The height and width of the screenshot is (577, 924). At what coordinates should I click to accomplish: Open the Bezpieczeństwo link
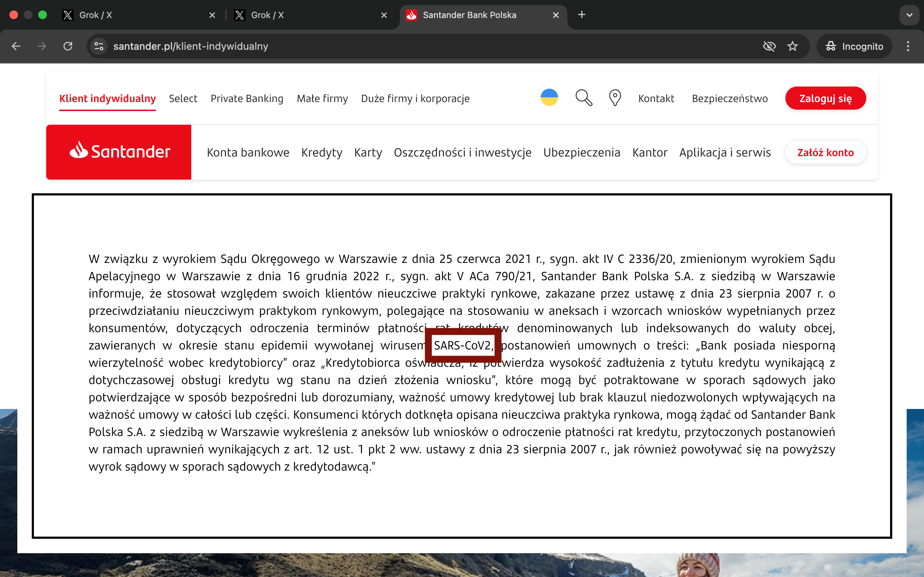pos(729,98)
